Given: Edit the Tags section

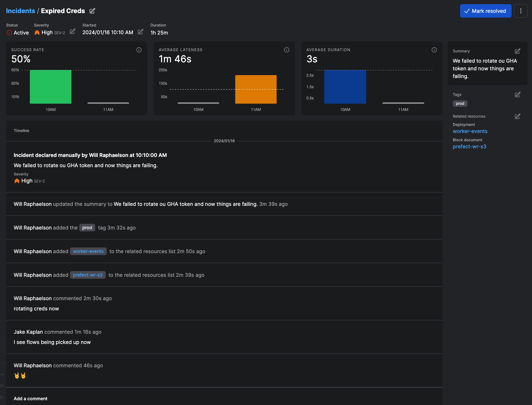Looking at the screenshot, I should 518,95.
